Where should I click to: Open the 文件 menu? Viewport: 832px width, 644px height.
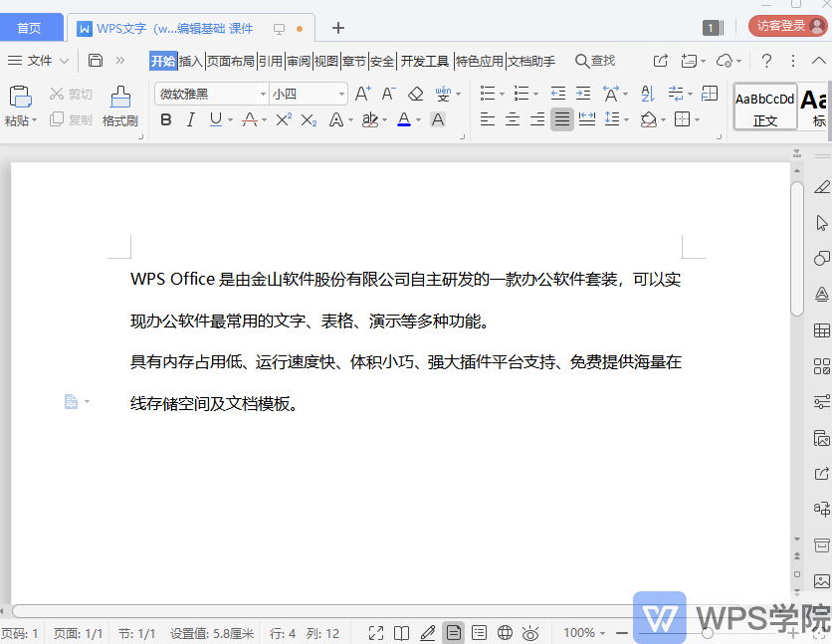click(38, 61)
